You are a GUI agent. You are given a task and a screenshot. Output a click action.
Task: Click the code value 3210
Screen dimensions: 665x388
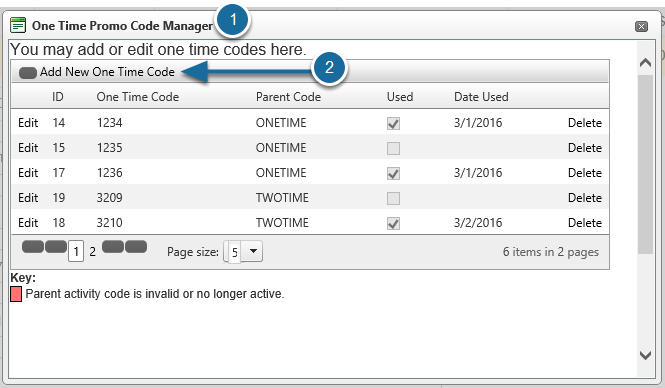[109, 223]
